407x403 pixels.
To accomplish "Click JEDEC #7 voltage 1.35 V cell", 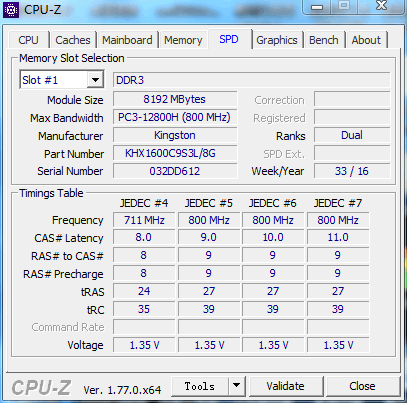I will point(338,345).
